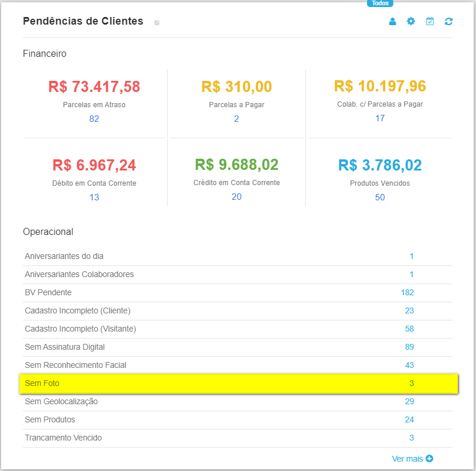Click the highlighted Sem Foto row
476x471 pixels.
pyautogui.click(x=238, y=384)
